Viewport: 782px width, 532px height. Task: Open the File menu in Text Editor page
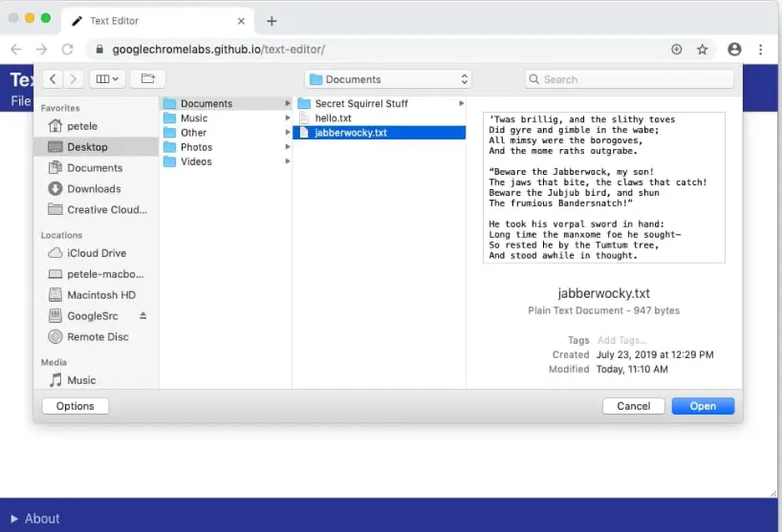point(21,101)
